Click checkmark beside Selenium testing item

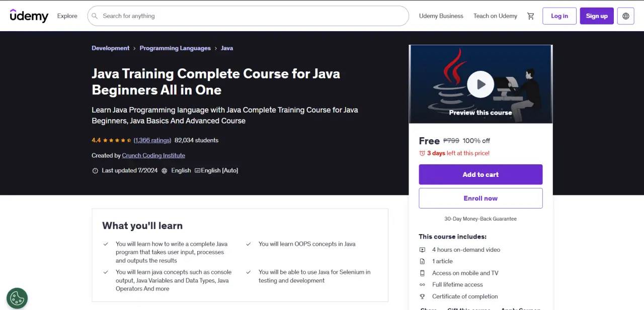coord(249,272)
